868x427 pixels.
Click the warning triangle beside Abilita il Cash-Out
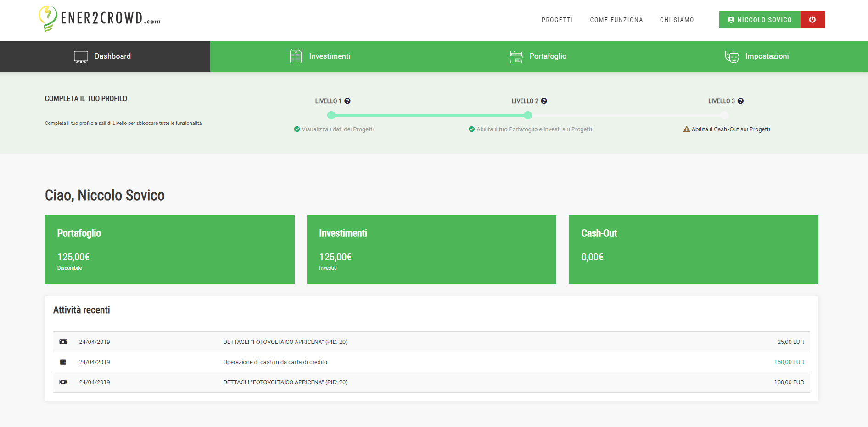687,129
